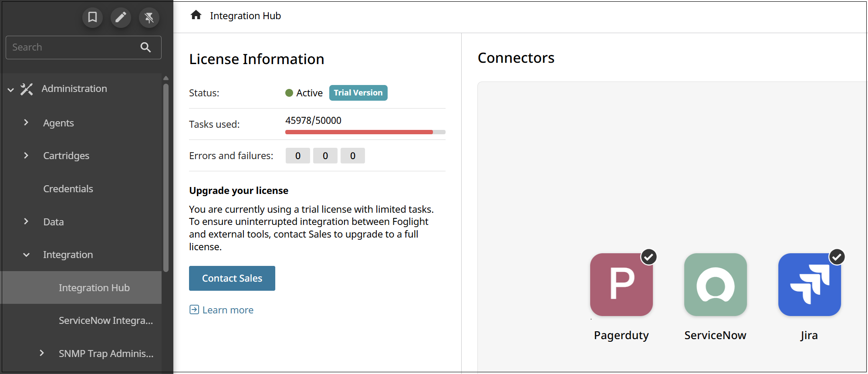This screenshot has width=868, height=374.
Task: Open the ServiceNow connector tile
Action: click(715, 285)
